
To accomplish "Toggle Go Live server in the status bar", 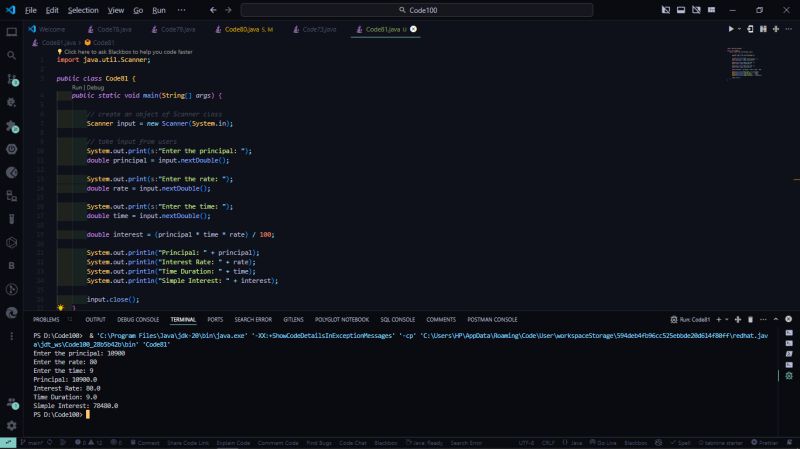I will coord(603,442).
